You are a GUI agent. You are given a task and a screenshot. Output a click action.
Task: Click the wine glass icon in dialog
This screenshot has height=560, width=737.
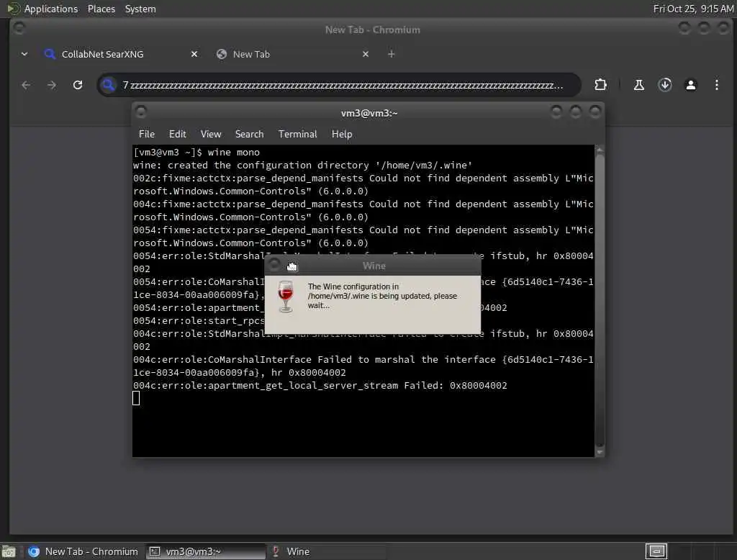(285, 297)
